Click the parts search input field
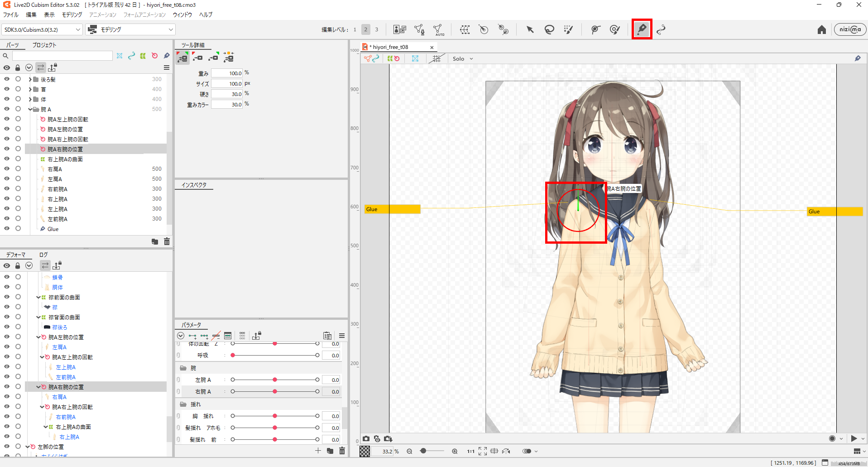 [62, 56]
